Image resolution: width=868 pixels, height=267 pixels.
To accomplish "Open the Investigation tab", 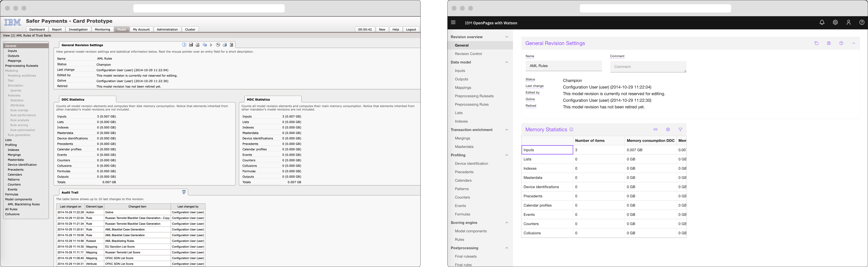I will [x=78, y=29].
